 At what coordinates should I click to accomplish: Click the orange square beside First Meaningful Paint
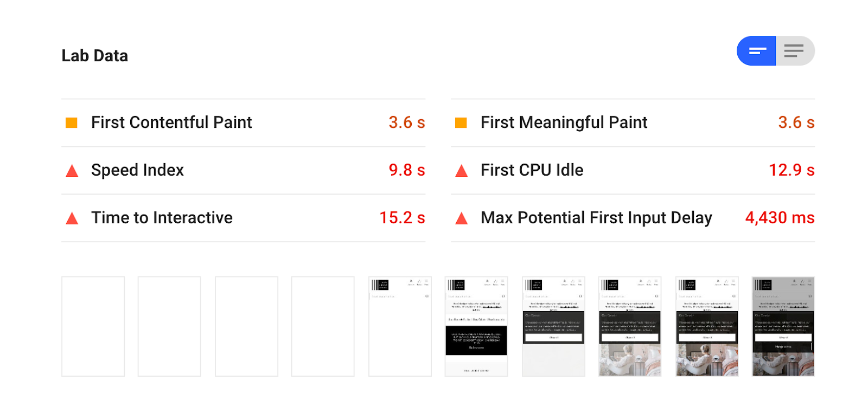(461, 122)
